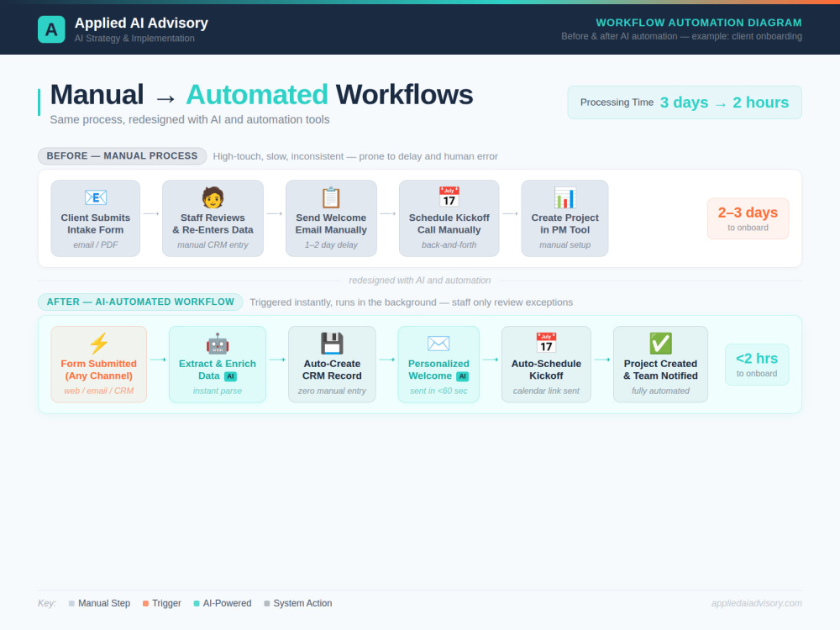
Task: Click the "web / email / CRM" caption
Action: coord(98,391)
